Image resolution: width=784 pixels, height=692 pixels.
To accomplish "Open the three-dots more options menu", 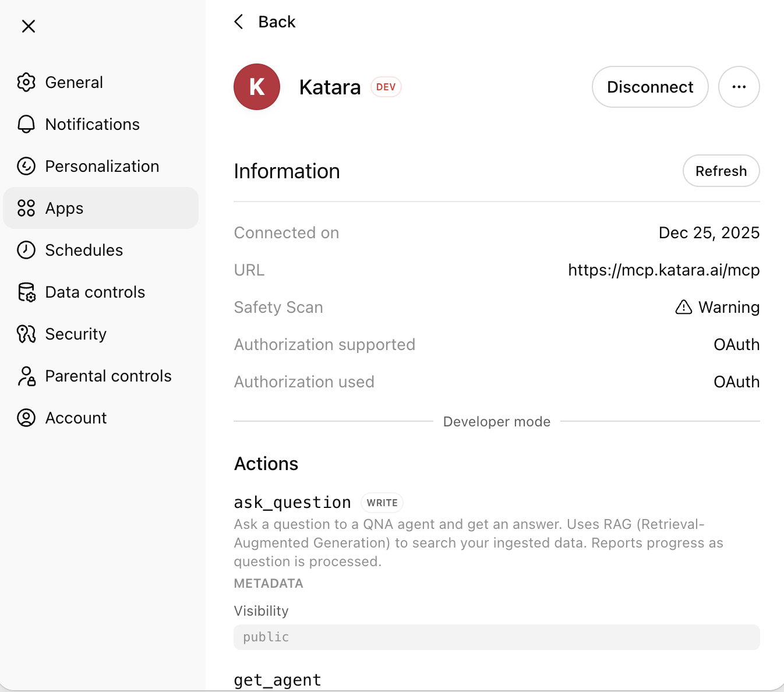I will (x=739, y=87).
